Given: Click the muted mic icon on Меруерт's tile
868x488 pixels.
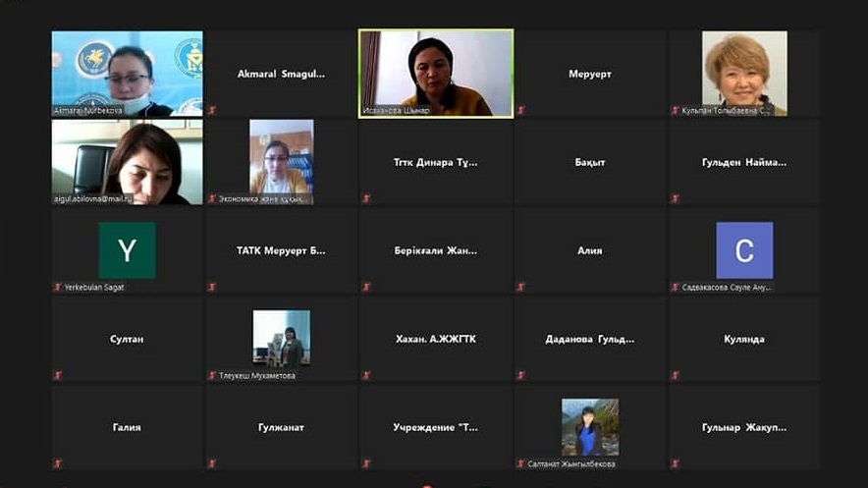Looking at the screenshot, I should tap(521, 111).
